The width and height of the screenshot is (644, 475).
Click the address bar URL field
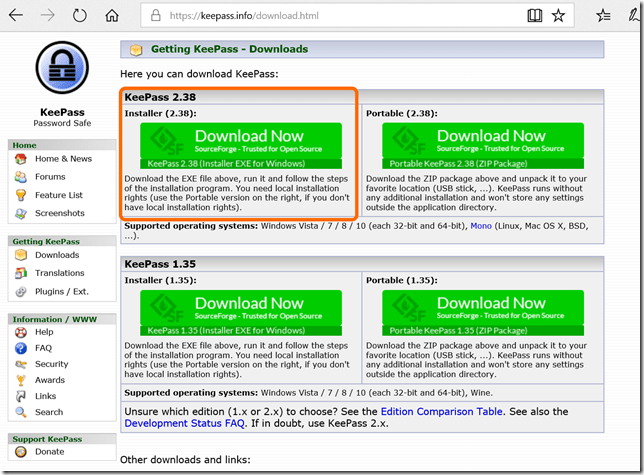[330, 16]
